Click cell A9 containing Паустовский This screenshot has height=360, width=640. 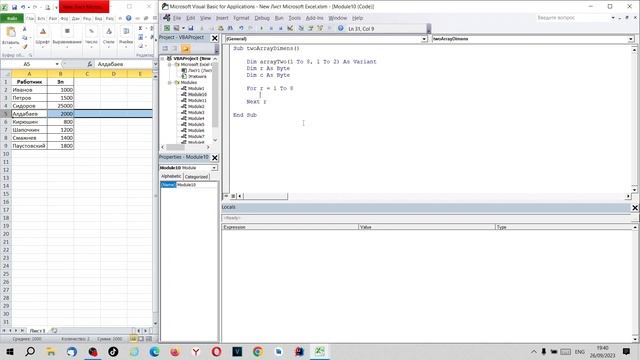pos(29,146)
